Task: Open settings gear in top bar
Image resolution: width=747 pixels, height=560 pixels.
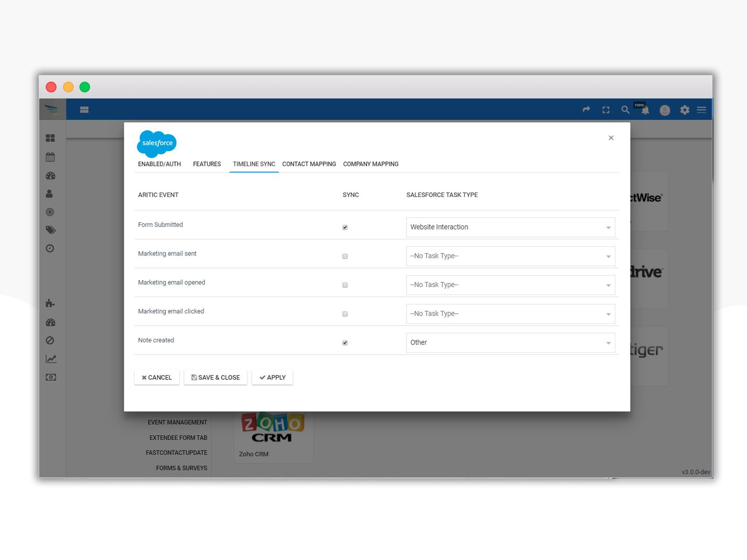Action: click(x=684, y=110)
